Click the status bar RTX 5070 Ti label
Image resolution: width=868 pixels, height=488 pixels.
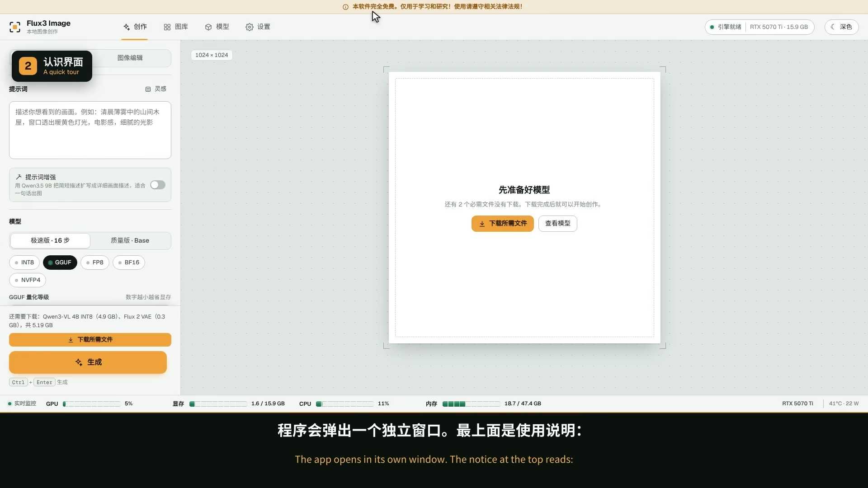[797, 404]
